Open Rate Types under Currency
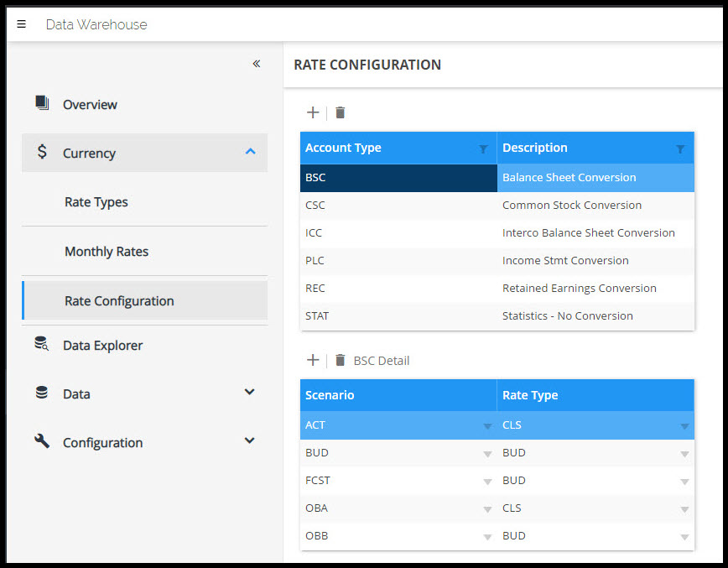Viewport: 728px width, 568px height. point(96,202)
